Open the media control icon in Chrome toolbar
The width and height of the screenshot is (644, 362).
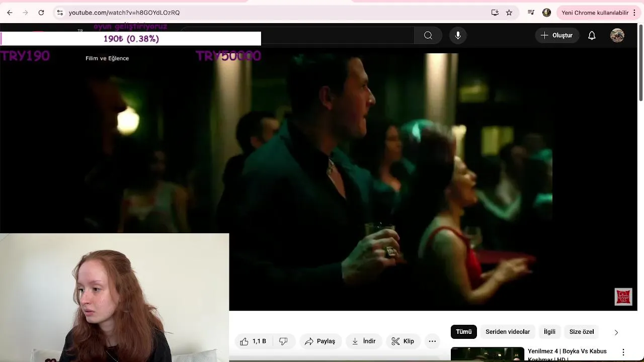tap(531, 13)
